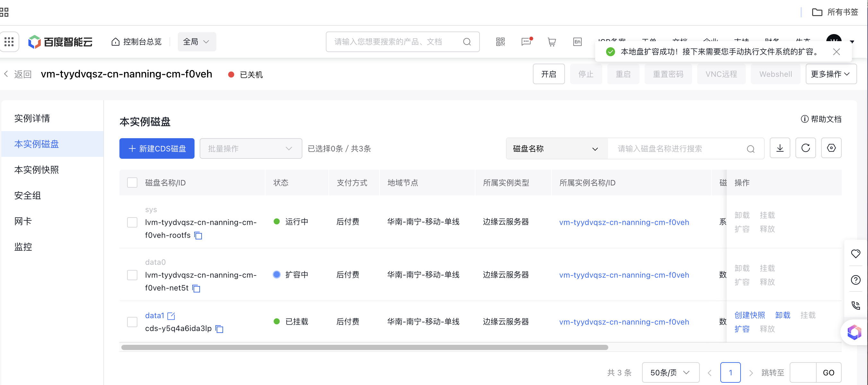Copy the cds-y5q4a6ida3lp disk ID
The image size is (868, 385).
pos(219,329)
